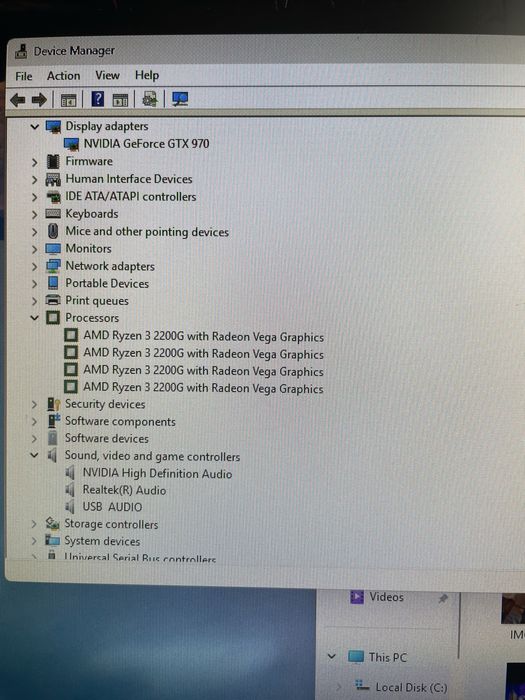Click This PC icon in File Explorer
525x700 pixels.
pos(356,657)
